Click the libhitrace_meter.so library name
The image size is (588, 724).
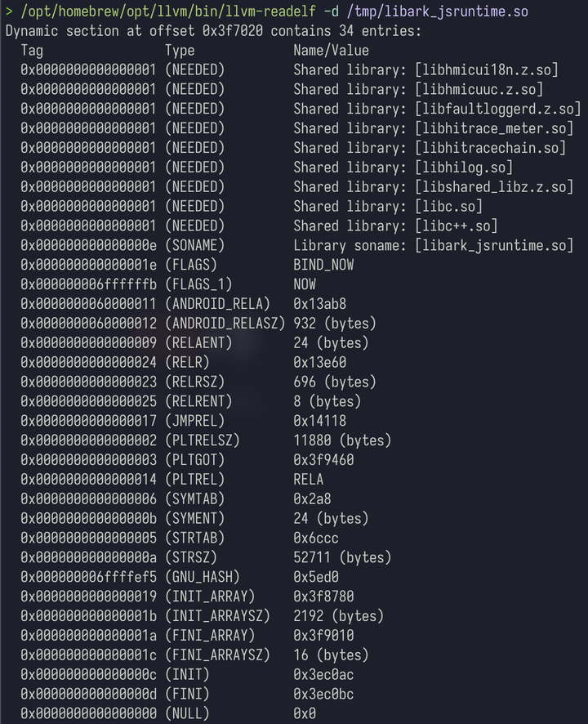(493, 128)
